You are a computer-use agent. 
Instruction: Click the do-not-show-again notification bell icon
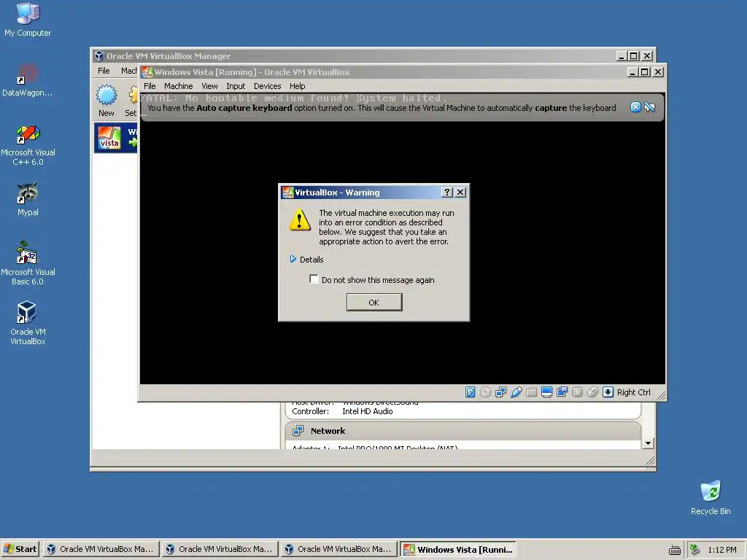click(649, 107)
